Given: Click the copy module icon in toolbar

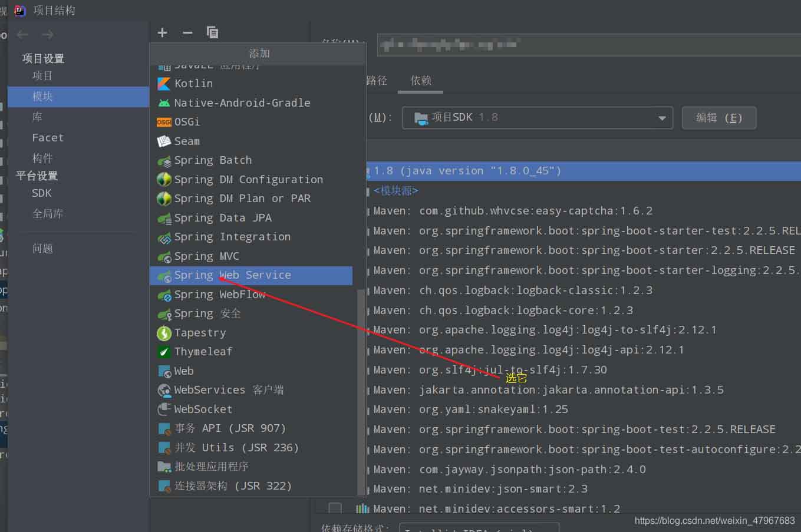Looking at the screenshot, I should point(213,33).
